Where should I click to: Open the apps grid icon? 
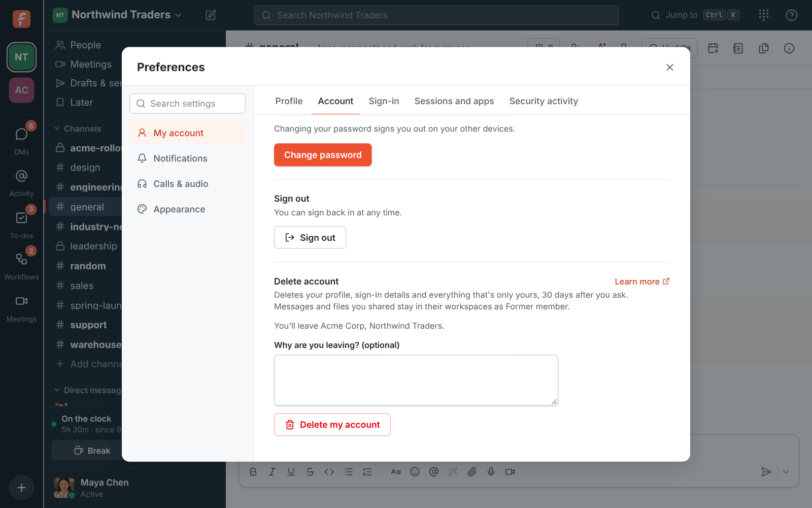pyautogui.click(x=764, y=15)
